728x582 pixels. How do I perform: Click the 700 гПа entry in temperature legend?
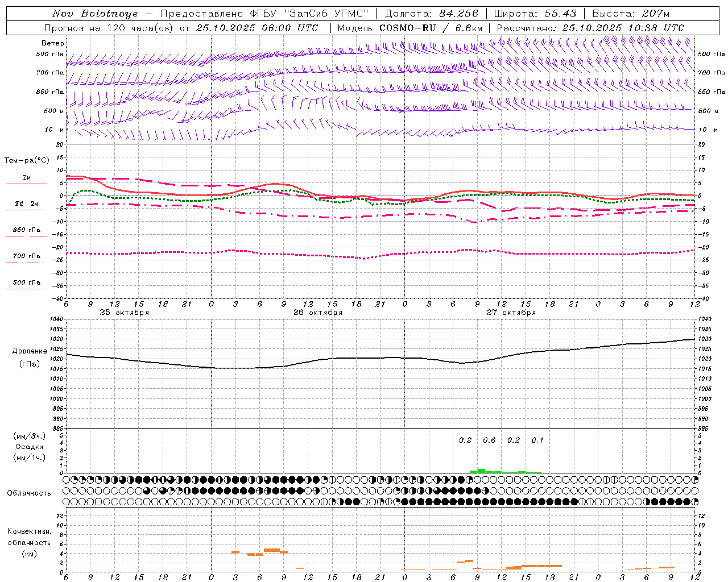[27, 256]
